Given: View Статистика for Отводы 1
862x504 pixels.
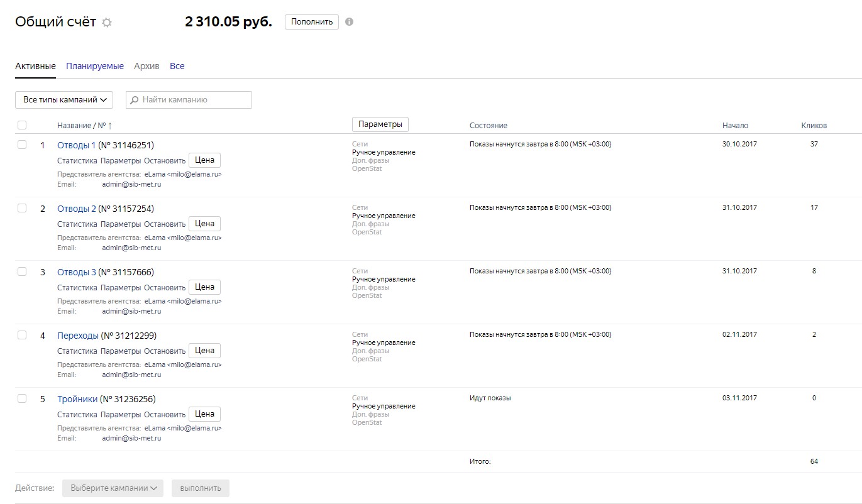Looking at the screenshot, I should click(77, 161).
